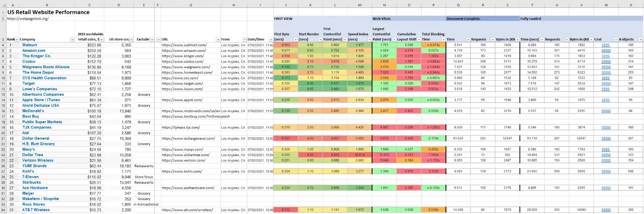This screenshot has width=644, height=214.
Task: Open the First Byte (secs) filter dropdown
Action: pyautogui.click(x=296, y=40)
